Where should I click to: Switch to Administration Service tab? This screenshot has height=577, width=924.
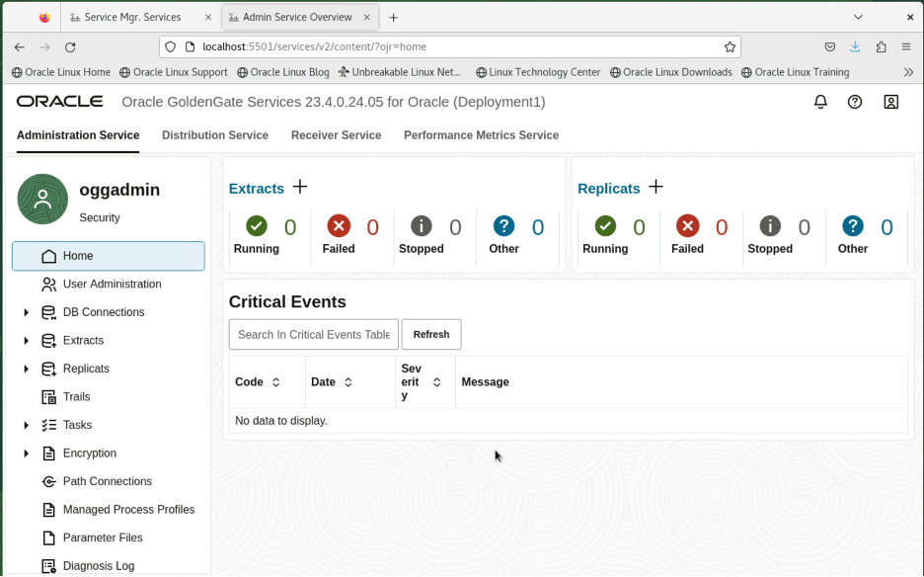[x=78, y=135]
